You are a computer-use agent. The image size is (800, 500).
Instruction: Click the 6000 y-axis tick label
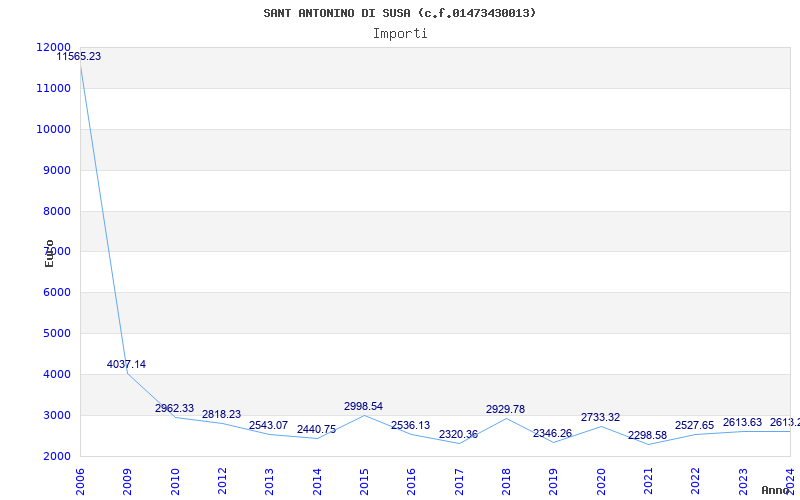tap(56, 292)
